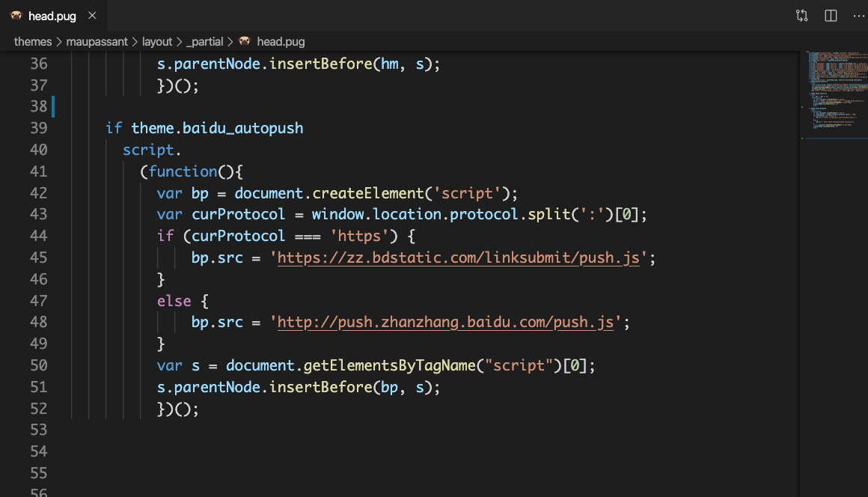Close the head.pug editor tab
This screenshot has width=868, height=497.
91,16
